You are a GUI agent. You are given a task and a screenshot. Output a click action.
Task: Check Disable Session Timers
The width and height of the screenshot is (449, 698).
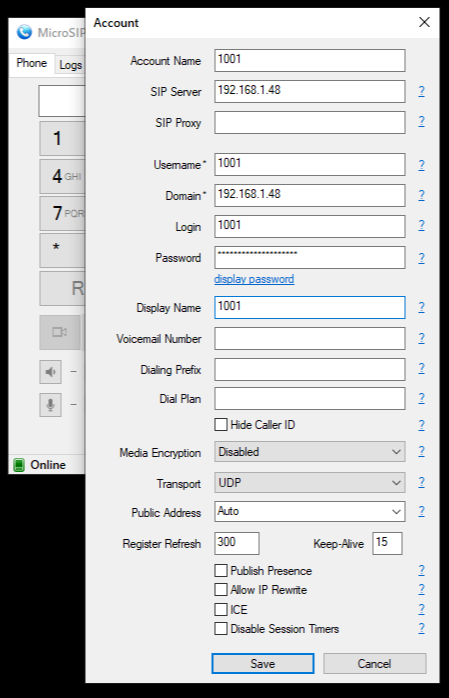[x=221, y=629]
